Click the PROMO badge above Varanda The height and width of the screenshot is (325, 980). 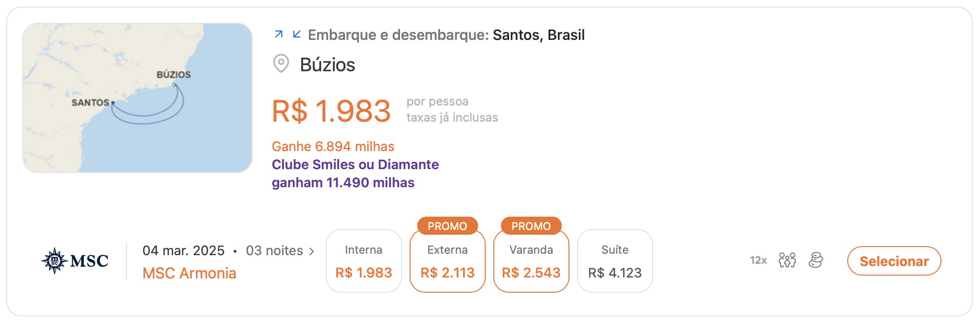pos(531,226)
